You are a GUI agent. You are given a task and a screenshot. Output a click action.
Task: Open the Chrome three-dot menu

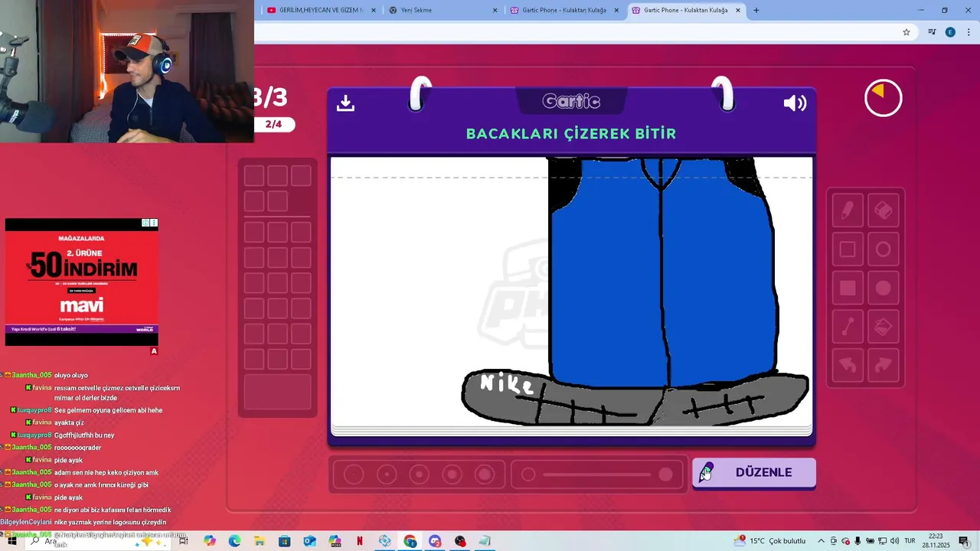pos(968,32)
